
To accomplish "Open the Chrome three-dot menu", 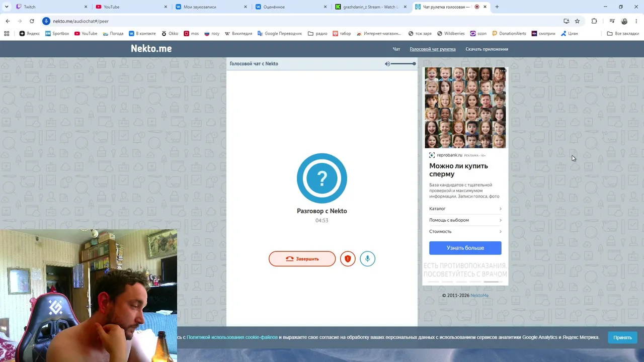I will [636, 21].
